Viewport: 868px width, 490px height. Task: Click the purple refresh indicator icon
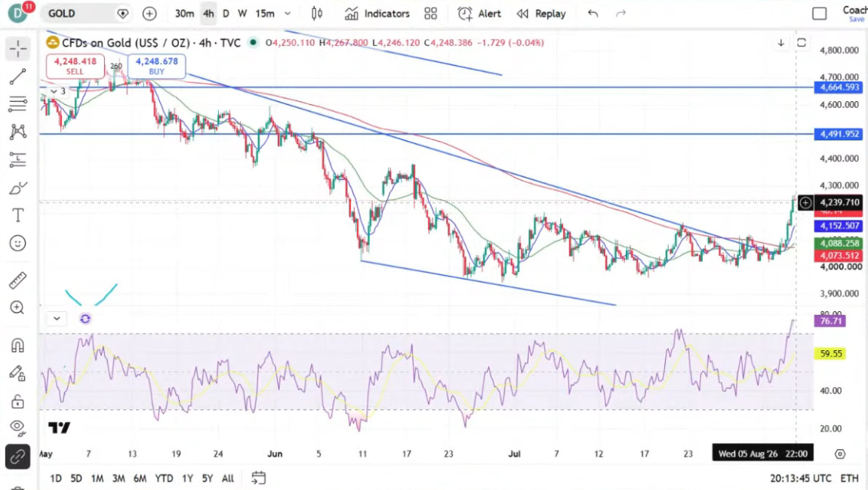(85, 319)
